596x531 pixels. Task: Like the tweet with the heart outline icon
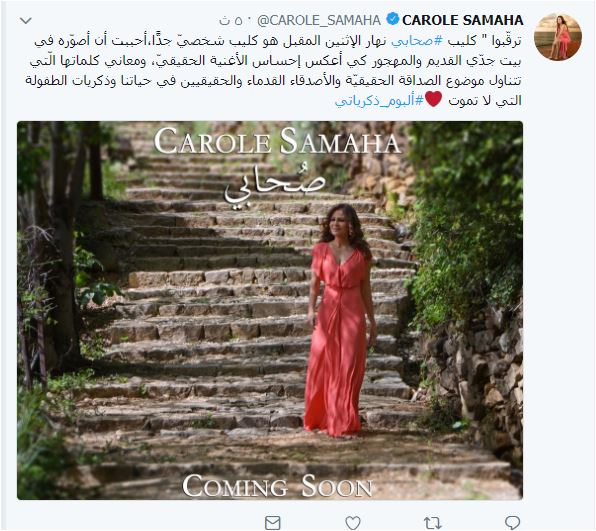click(353, 523)
